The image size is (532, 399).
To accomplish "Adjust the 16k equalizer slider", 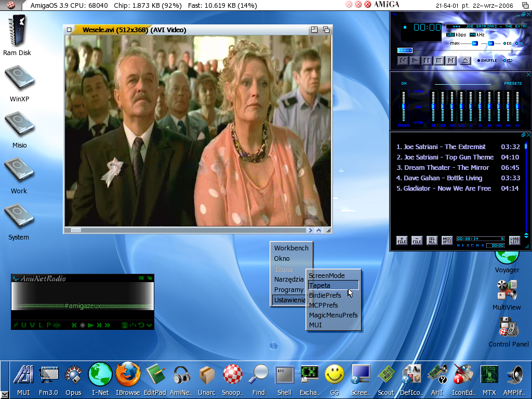I will pyautogui.click(x=517, y=106).
